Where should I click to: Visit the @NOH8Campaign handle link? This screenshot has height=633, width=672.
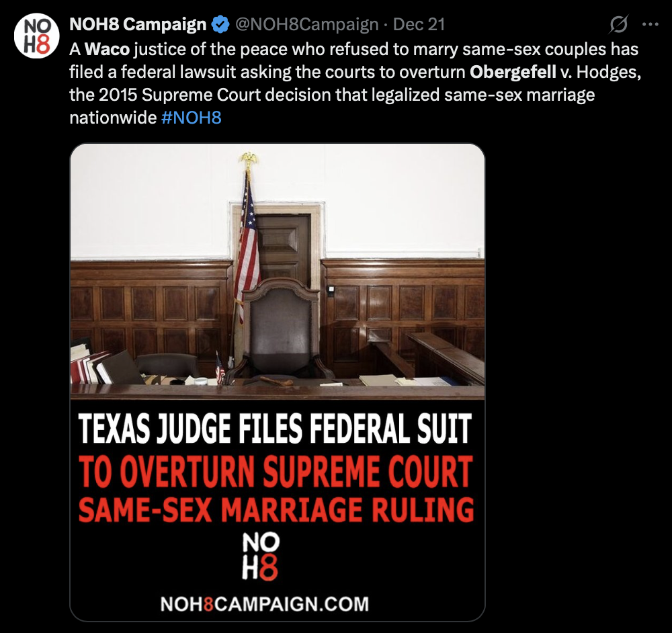click(x=307, y=24)
